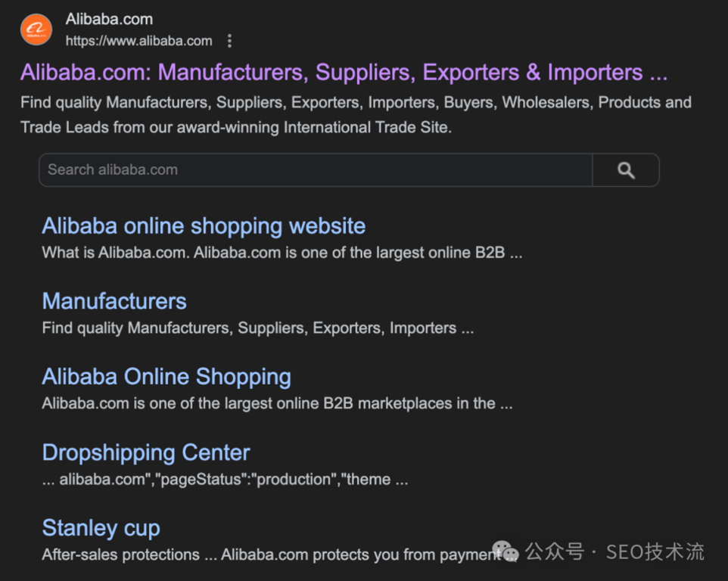Focus the Search alibaba.com input field
Image resolution: width=728 pixels, height=581 pixels.
315,170
